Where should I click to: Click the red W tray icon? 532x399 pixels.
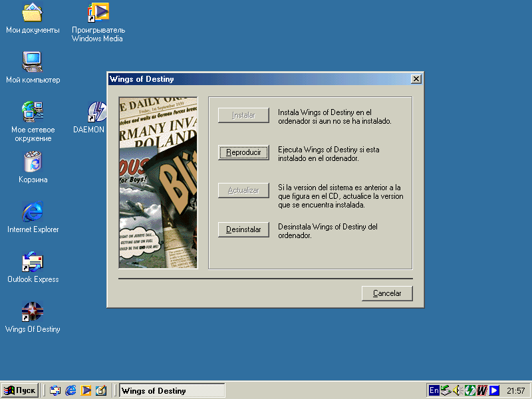481,390
